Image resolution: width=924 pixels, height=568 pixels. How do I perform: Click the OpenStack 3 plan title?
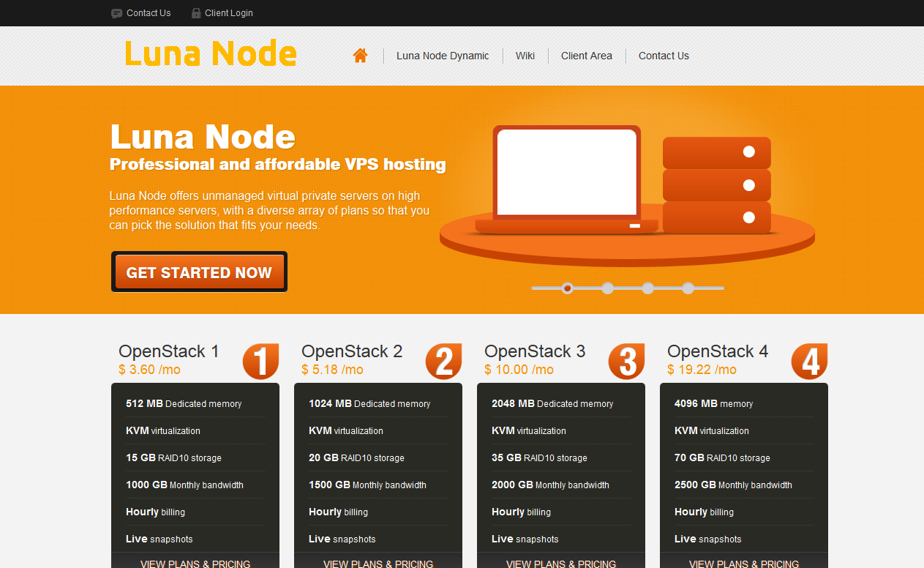pyautogui.click(x=535, y=351)
